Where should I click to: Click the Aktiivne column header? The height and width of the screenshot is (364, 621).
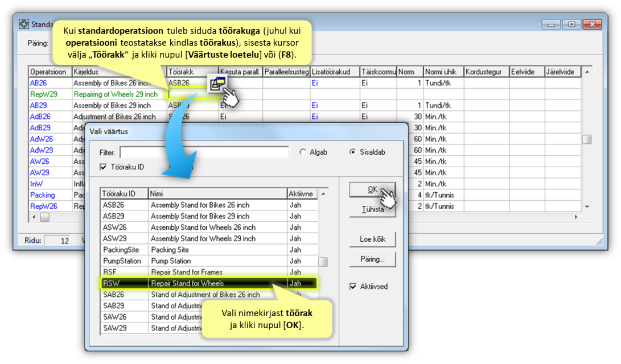point(302,193)
